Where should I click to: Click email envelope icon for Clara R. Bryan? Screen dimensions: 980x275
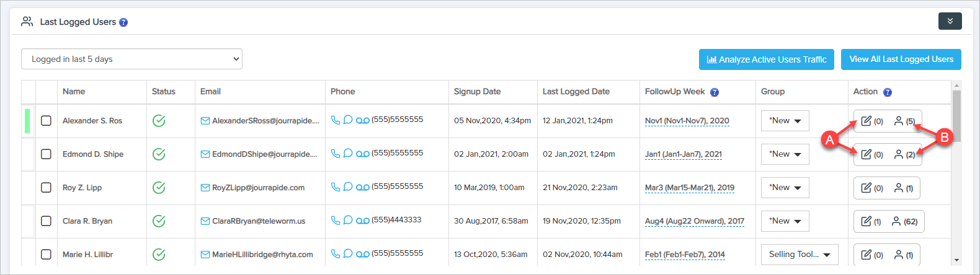pyautogui.click(x=205, y=221)
